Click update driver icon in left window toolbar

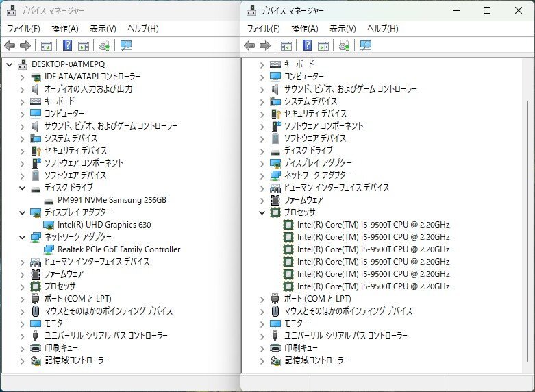tap(104, 46)
